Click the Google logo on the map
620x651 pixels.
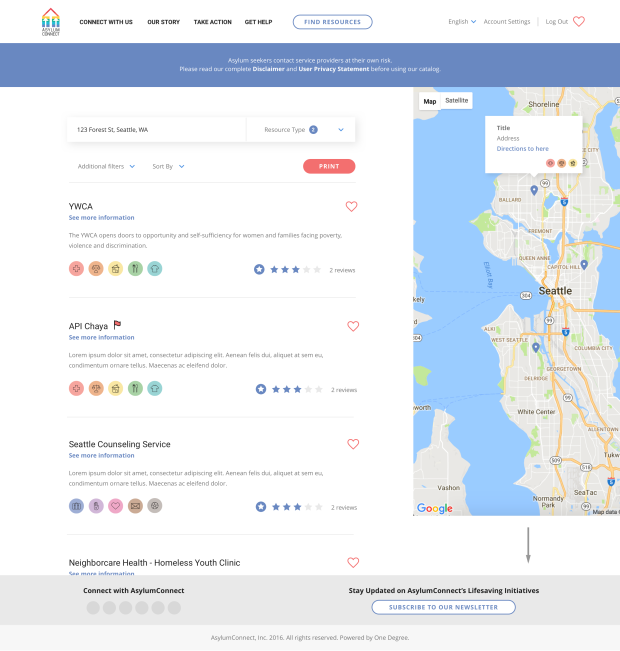point(434,508)
